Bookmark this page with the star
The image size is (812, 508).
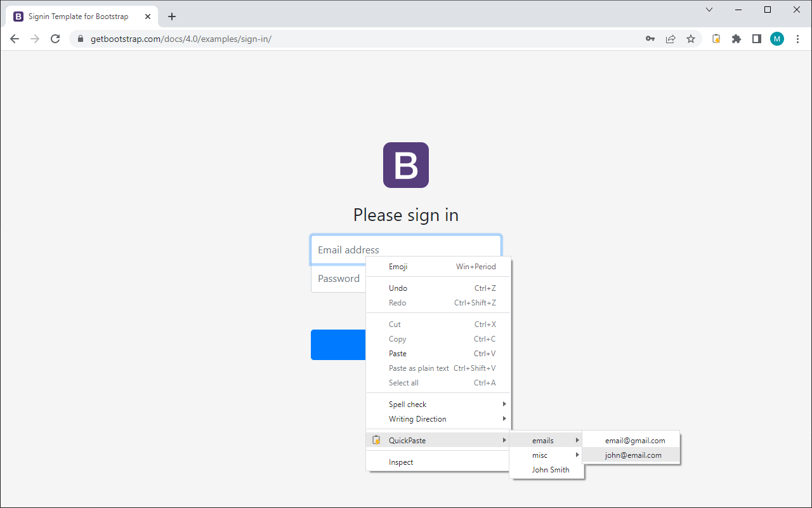click(x=691, y=39)
